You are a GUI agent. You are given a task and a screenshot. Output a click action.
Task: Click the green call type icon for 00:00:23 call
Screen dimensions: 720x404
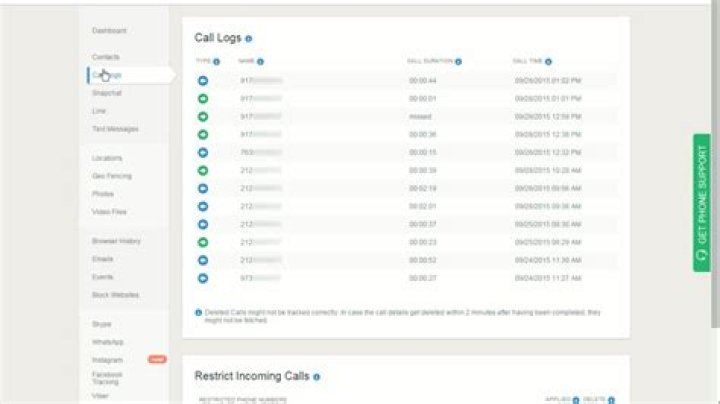pos(203,242)
